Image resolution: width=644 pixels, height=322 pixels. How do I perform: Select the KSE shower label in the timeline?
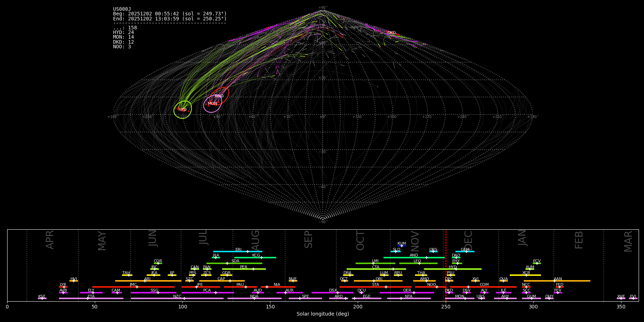click(42, 297)
